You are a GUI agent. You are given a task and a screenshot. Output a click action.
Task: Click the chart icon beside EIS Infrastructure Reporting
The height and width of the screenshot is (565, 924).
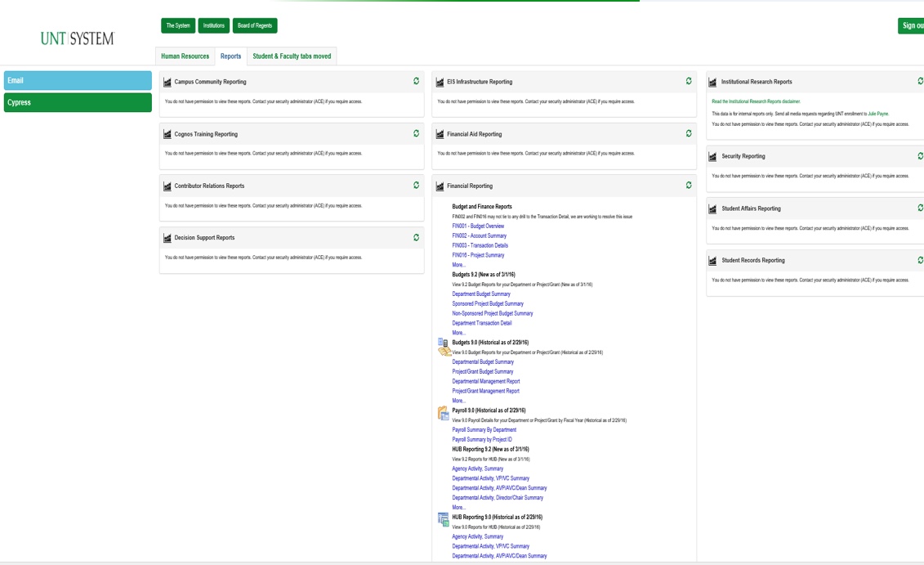click(x=440, y=82)
